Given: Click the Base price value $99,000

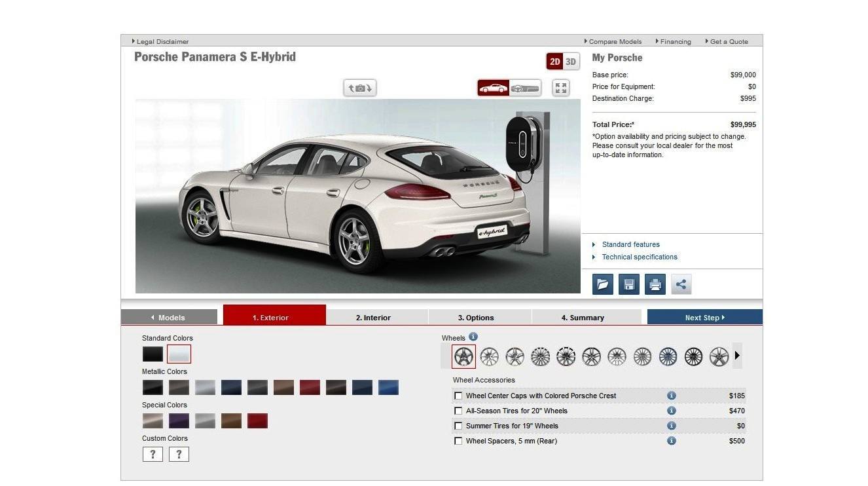Looking at the screenshot, I should pos(743,75).
